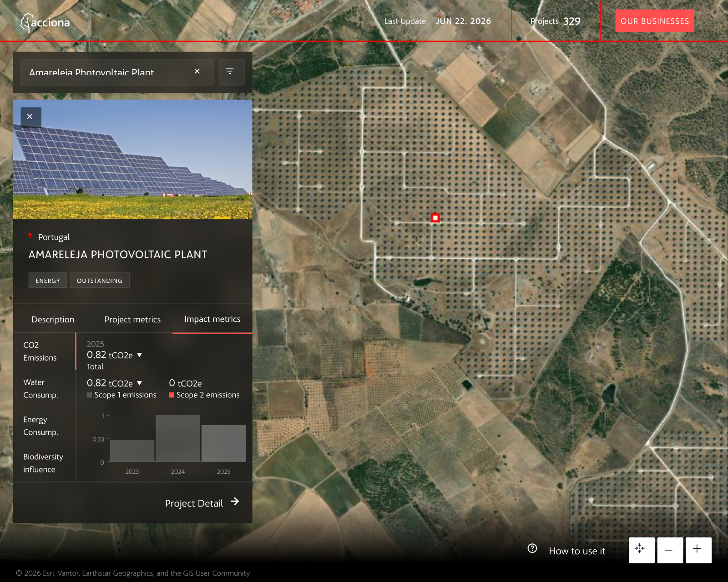Toggle Scope 2 emissions legend swatch
The height and width of the screenshot is (582, 728).
172,395
